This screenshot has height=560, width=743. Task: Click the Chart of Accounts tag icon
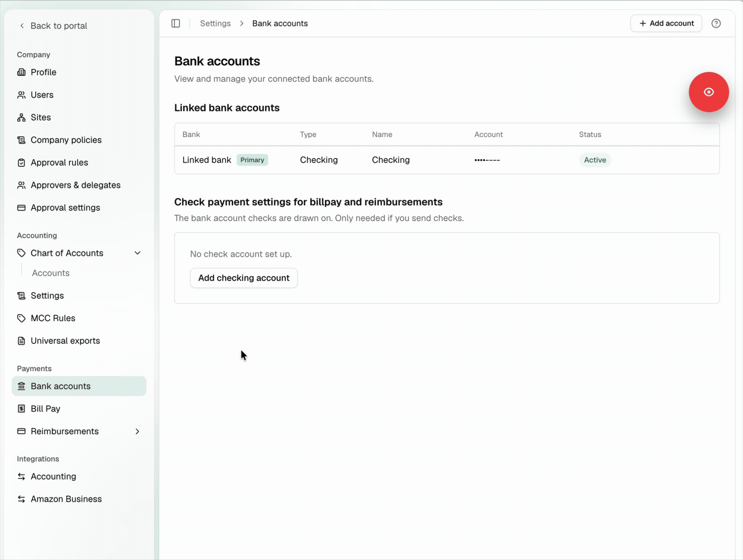click(x=22, y=253)
